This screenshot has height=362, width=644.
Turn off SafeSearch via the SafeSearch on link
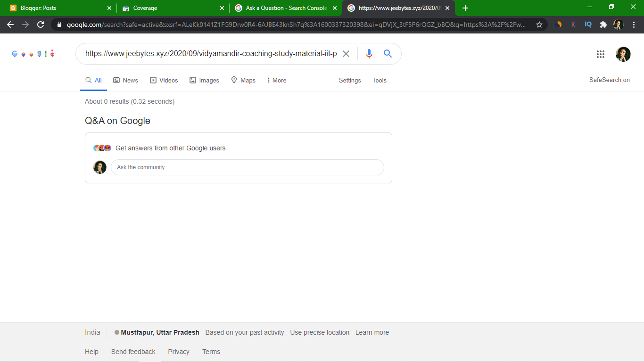(x=610, y=80)
